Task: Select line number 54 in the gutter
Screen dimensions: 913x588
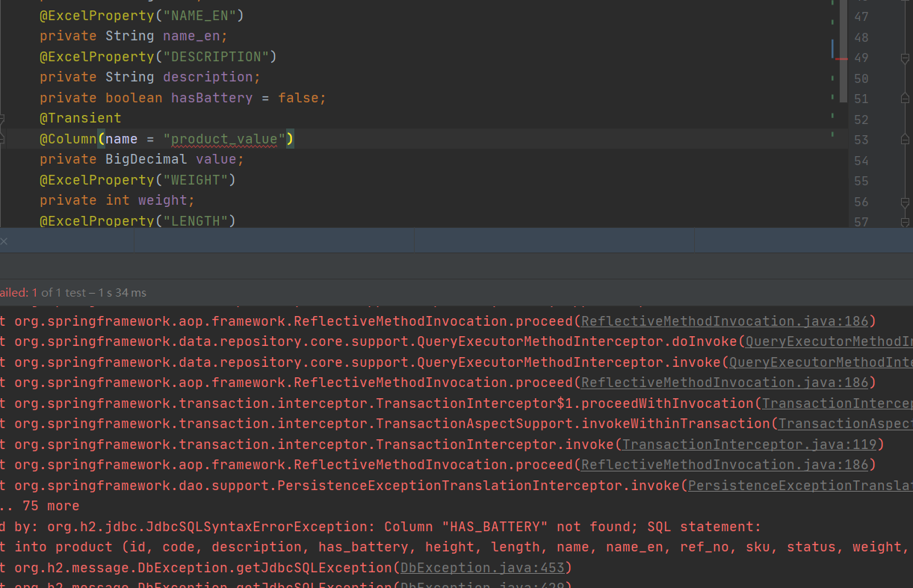Action: pos(861,161)
